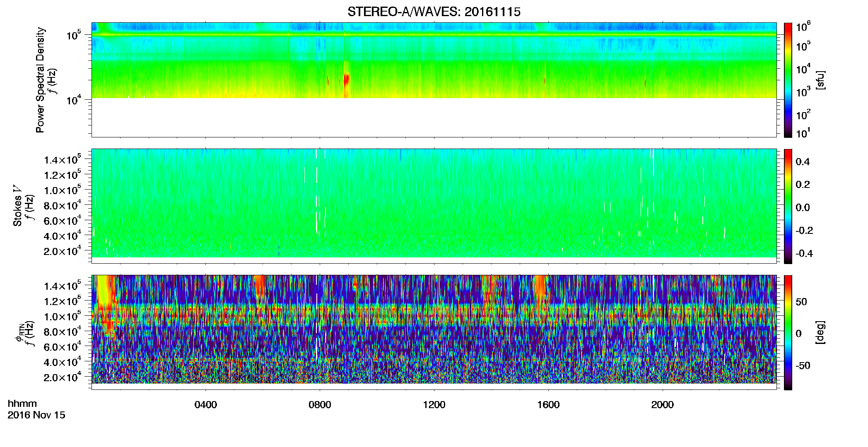Viewport: 868px width, 447px height.
Task: Click the 0.4 value on Stokes color scale
Action: coord(803,162)
